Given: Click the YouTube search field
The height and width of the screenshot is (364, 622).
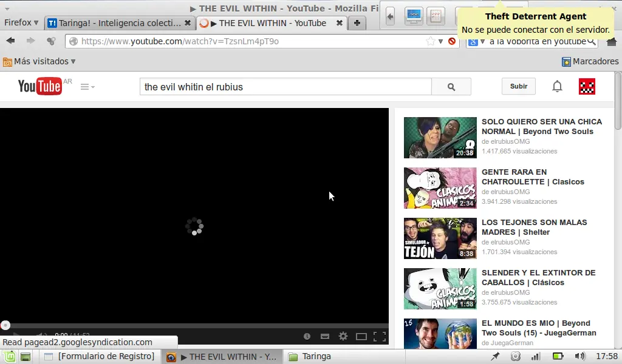Looking at the screenshot, I should 285,87.
